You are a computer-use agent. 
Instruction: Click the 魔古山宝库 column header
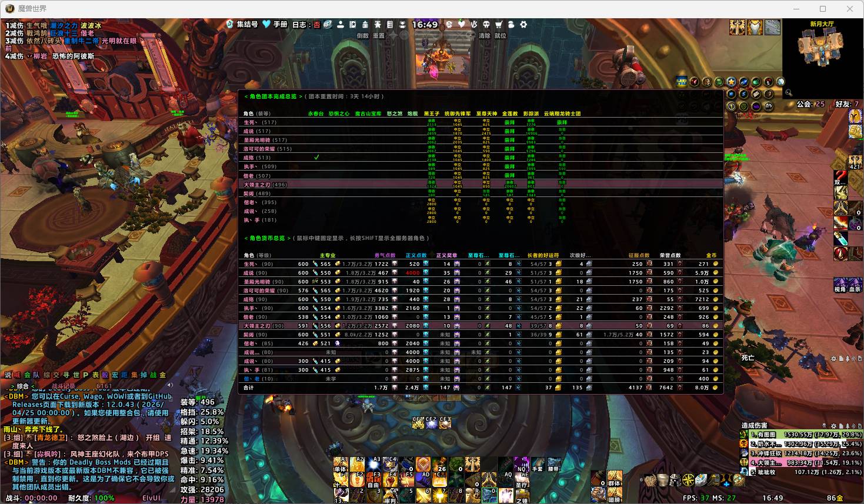[x=368, y=114]
